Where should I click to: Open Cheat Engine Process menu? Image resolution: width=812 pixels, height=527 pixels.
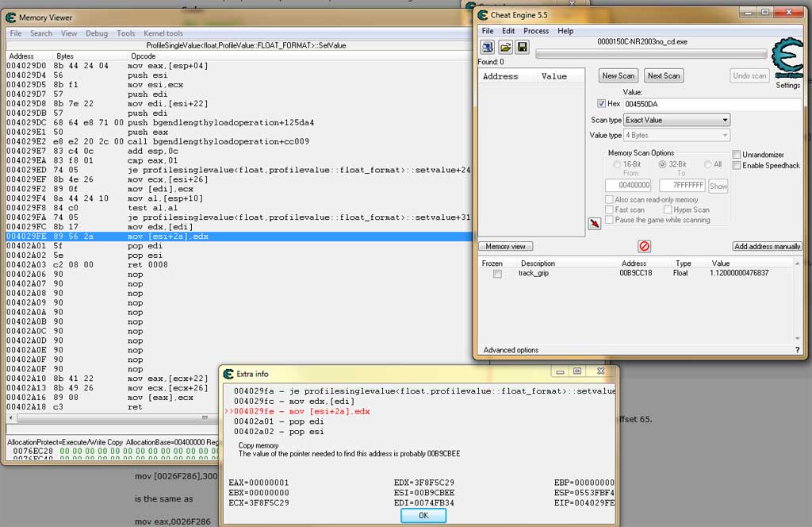coord(536,31)
